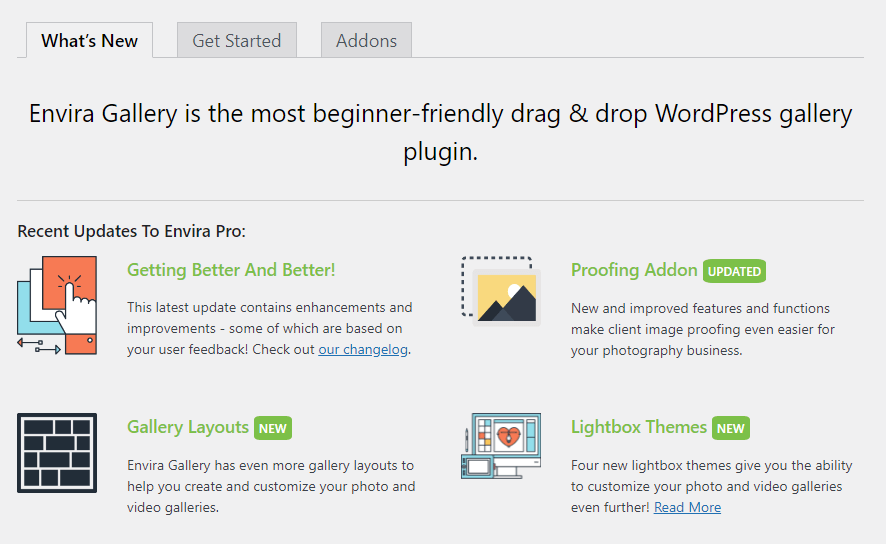Click the Gallery Layouts description paragraph
This screenshot has width=886, height=544.
270,486
